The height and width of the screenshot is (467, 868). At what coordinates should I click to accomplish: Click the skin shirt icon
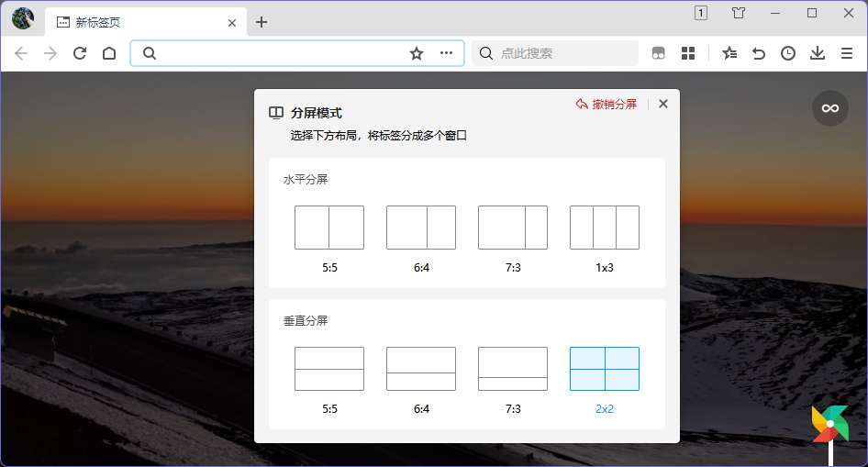(739, 13)
